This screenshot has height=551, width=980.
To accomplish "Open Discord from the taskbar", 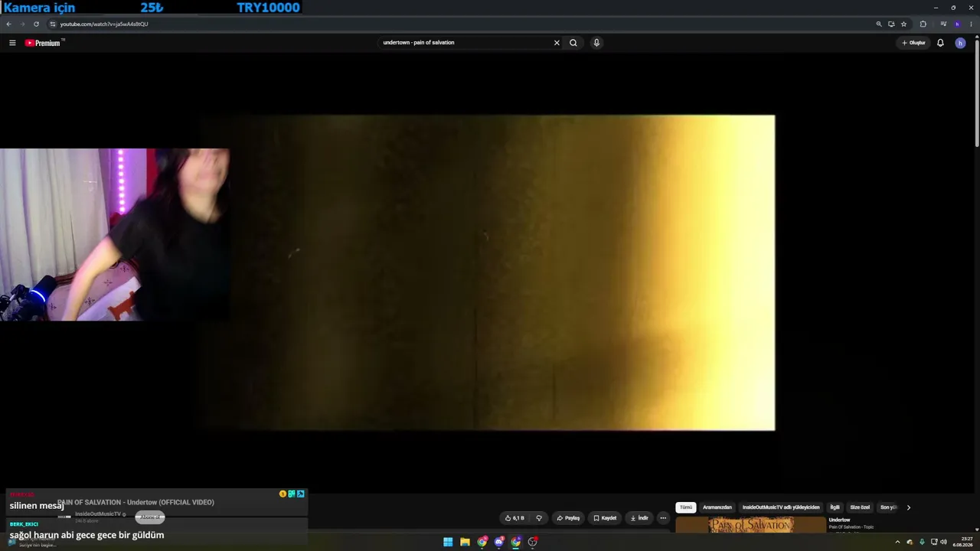I will coord(499,542).
